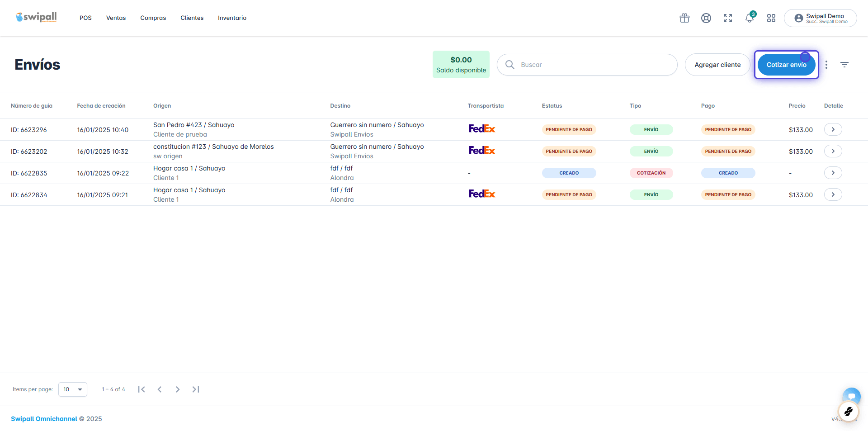Open the Clientes menu
The image size is (868, 431).
tap(192, 18)
